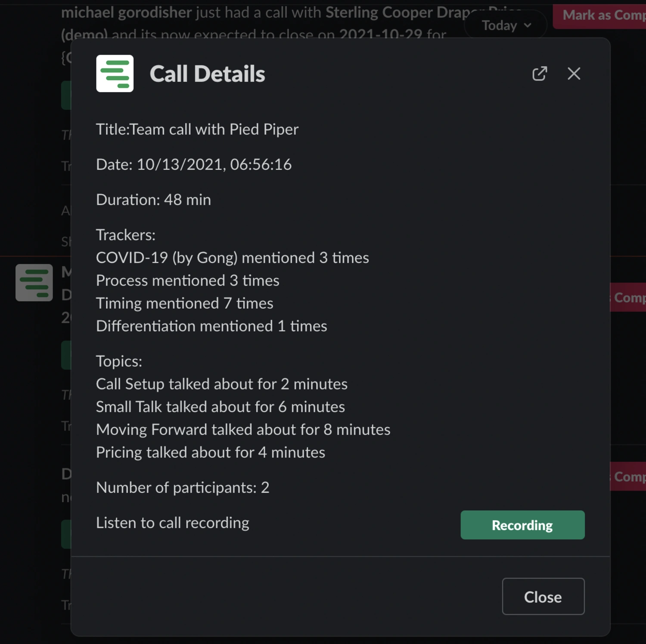Click the COVID-19 (by Gong) tracker line
Screen dimensions: 646x644
pyautogui.click(x=232, y=258)
